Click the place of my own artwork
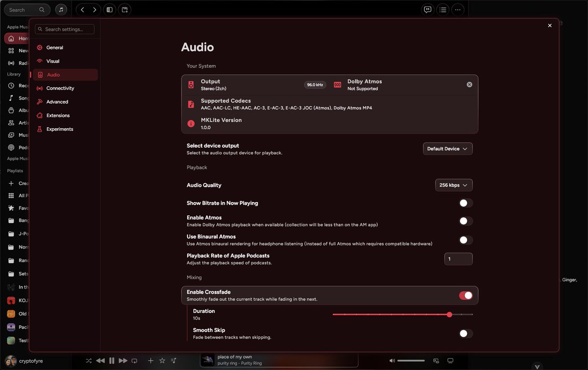The height and width of the screenshot is (370, 588). pyautogui.click(x=208, y=360)
